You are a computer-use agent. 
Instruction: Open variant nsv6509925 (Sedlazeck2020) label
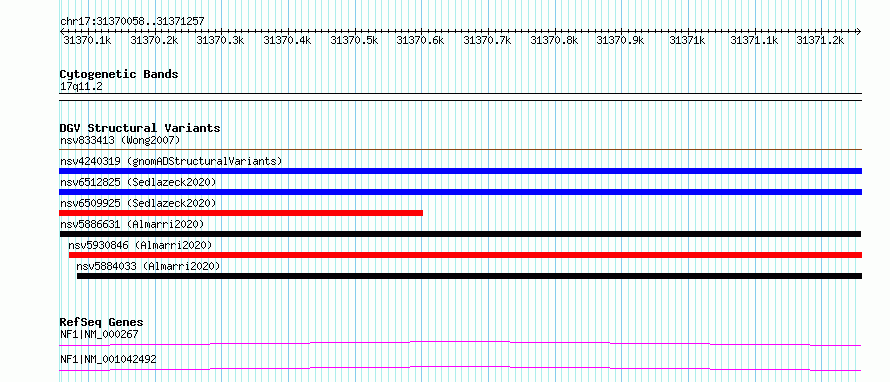(x=138, y=203)
